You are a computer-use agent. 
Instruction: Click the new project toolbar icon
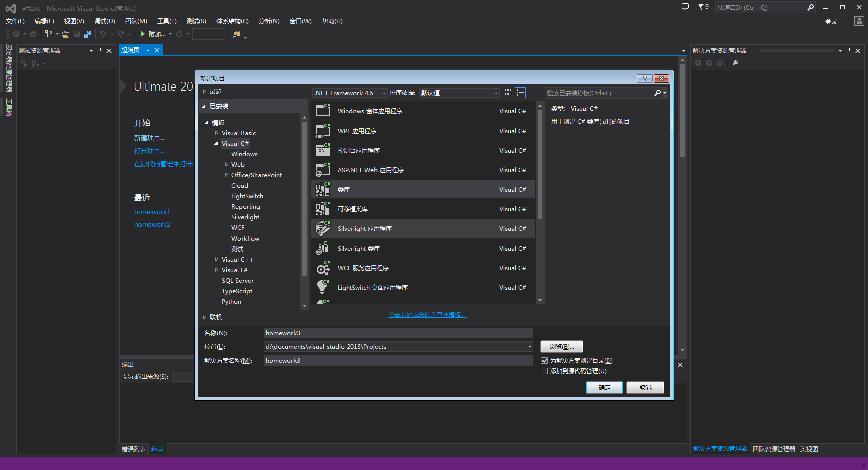[x=49, y=34]
